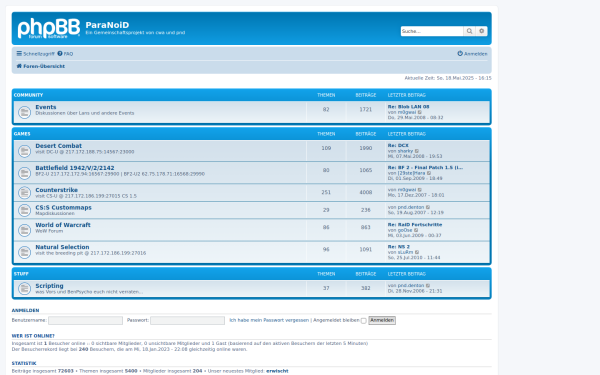Screen dimensions: 600x375
Task: View latest post icon in Events row
Action: [420, 112]
